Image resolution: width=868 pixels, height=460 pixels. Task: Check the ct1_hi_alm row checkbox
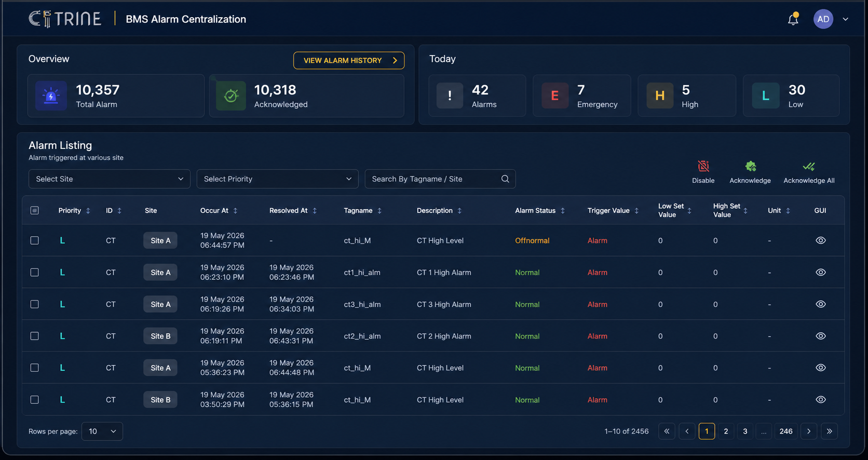coord(35,272)
